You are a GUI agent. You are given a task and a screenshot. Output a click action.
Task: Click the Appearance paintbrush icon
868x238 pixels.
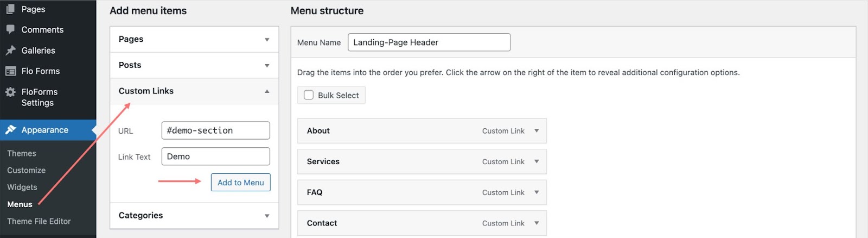10,130
